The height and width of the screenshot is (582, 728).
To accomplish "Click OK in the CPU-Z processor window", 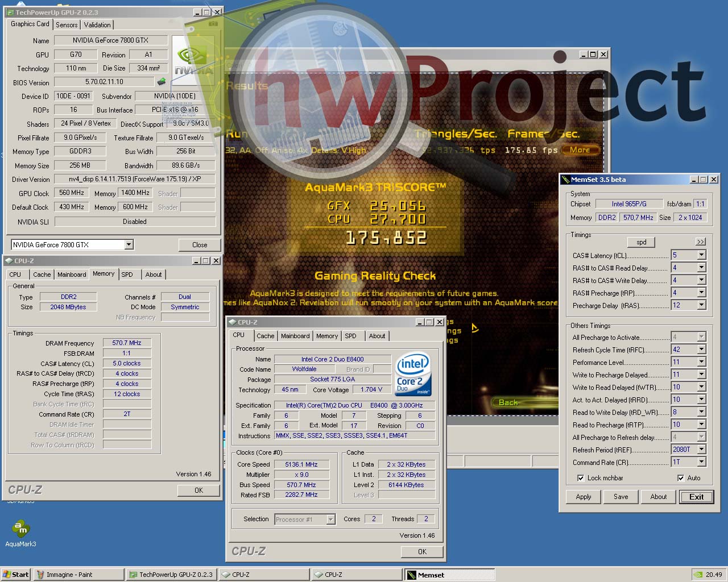I will (422, 551).
